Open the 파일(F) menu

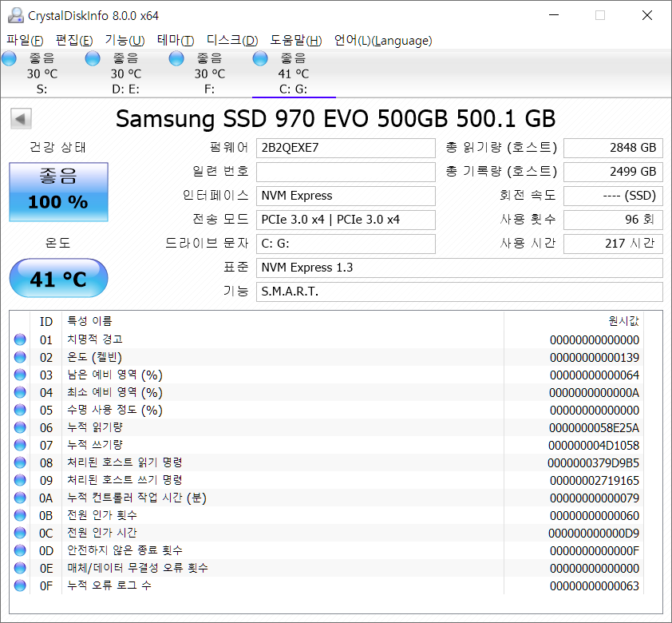[x=25, y=40]
